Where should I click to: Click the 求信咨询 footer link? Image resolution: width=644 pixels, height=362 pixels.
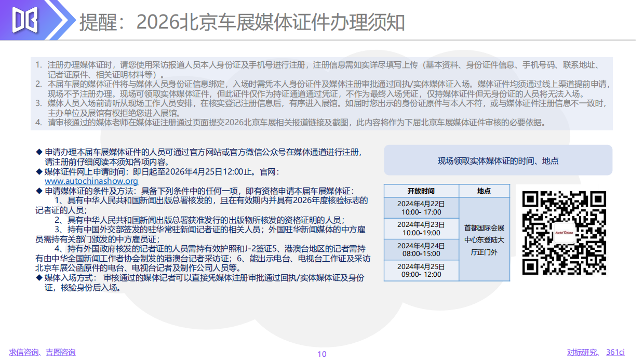tap(25, 352)
